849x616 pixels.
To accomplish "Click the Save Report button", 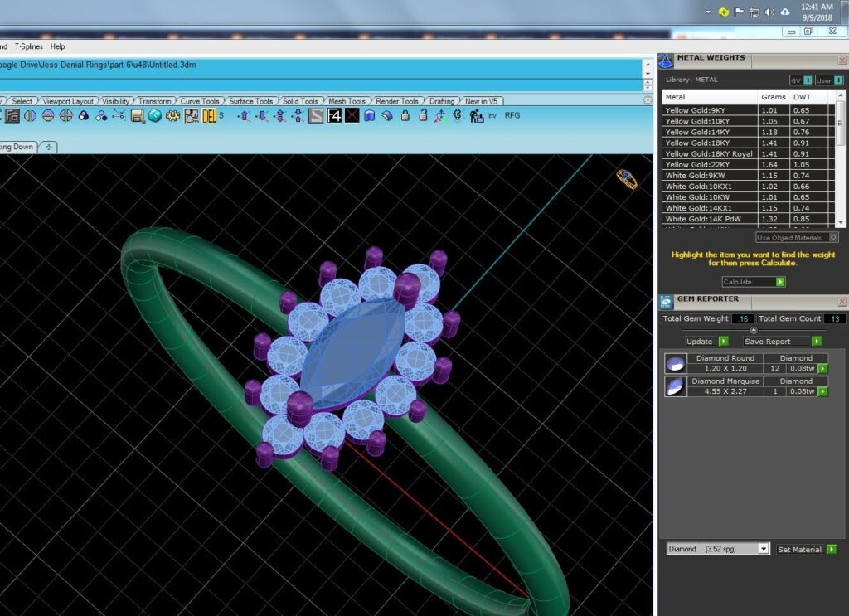I will pyautogui.click(x=782, y=341).
